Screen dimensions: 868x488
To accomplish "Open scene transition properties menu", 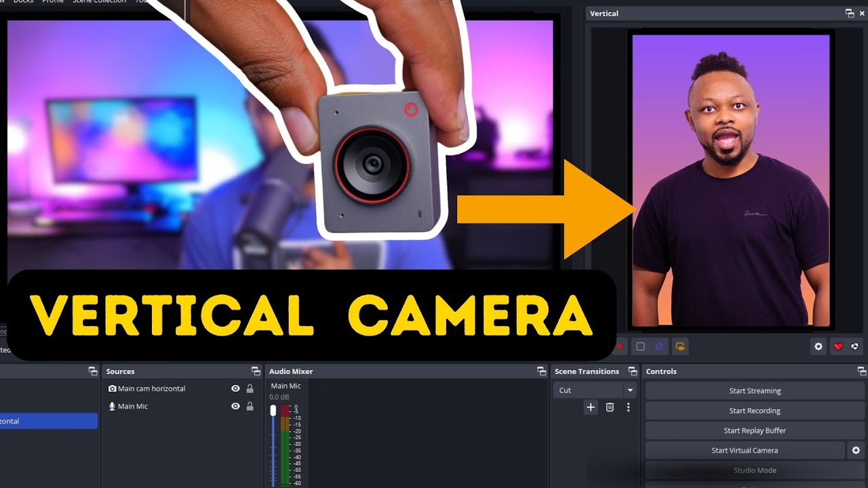I will [628, 407].
